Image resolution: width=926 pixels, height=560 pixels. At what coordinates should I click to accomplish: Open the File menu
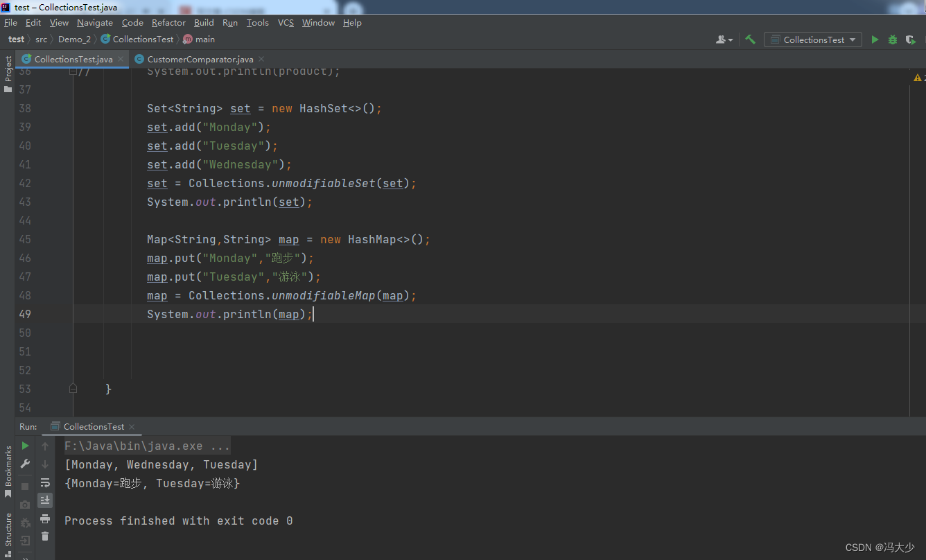coord(10,23)
